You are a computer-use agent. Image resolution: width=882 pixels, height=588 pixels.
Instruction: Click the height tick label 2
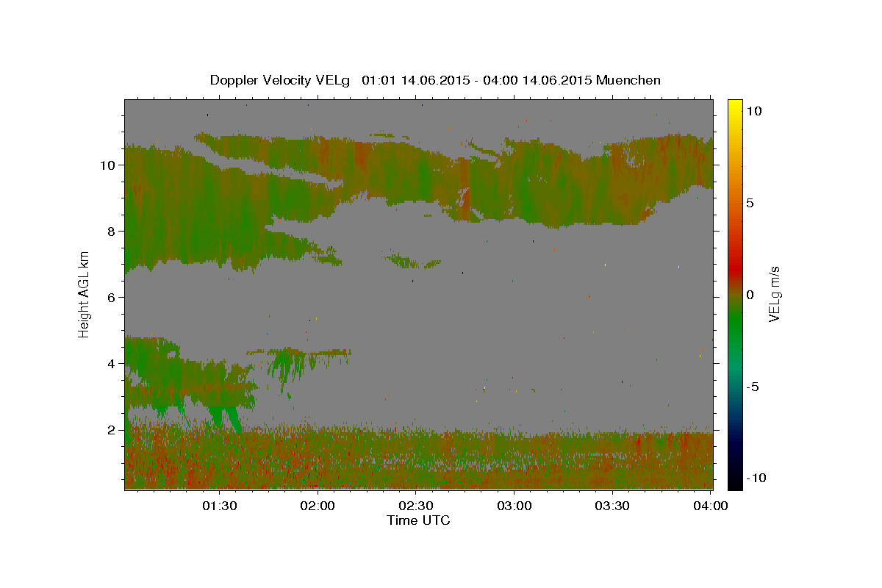tap(112, 429)
